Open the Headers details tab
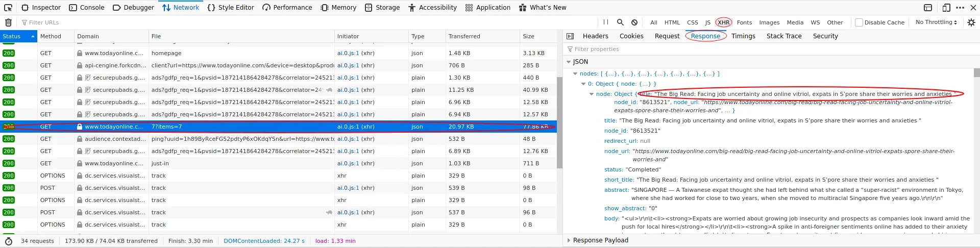This screenshot has height=248, width=980. click(x=595, y=36)
